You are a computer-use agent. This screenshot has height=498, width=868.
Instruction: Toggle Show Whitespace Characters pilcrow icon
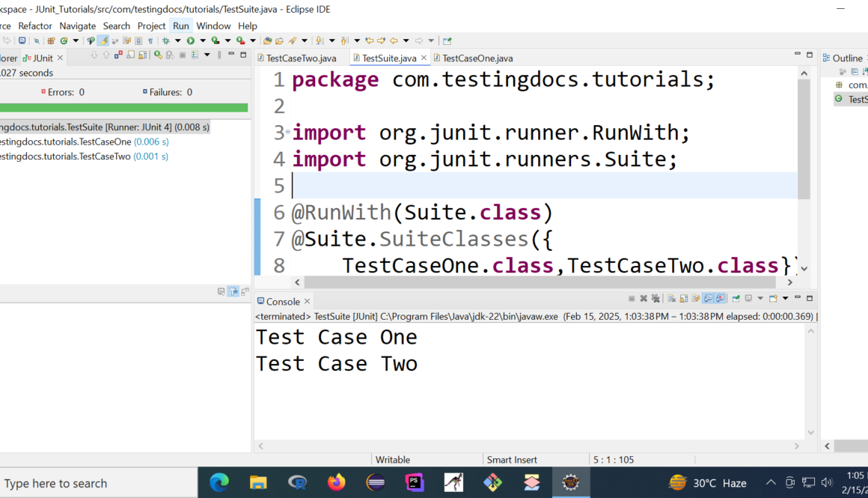(150, 40)
